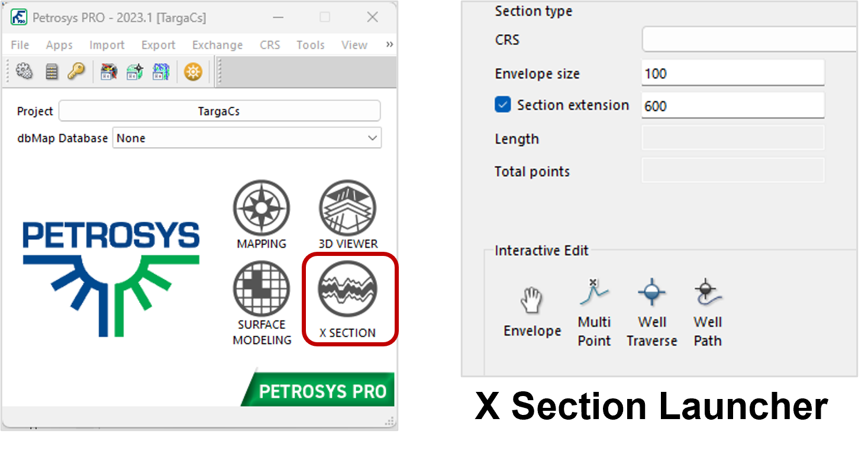The image size is (868, 451).
Task: Select the Well Traverse edit tool
Action: point(651,293)
